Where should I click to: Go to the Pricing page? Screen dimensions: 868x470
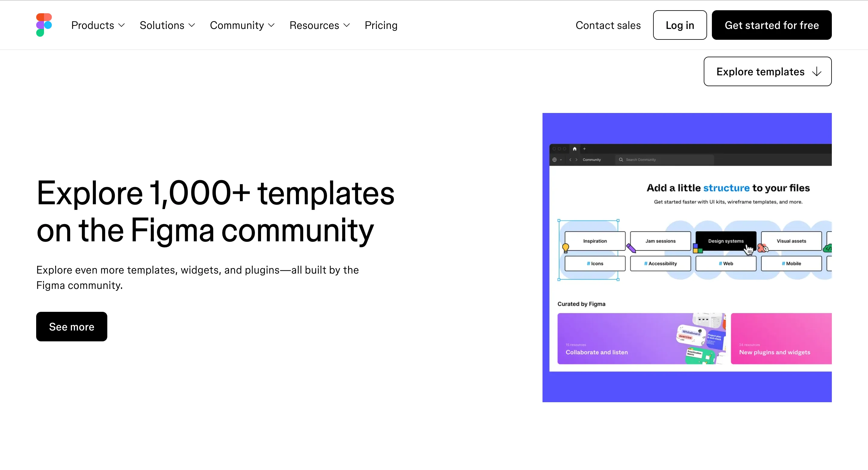tap(381, 25)
